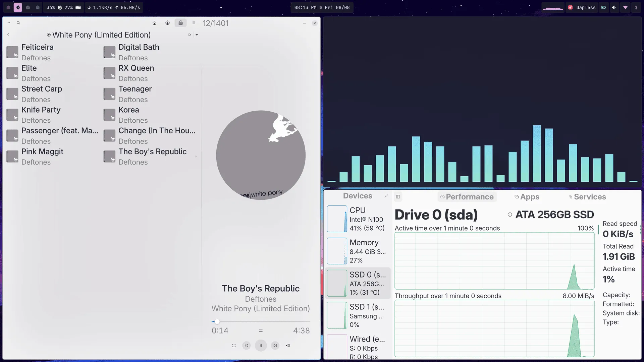Click the Throughput graph
This screenshot has width=644, height=362.
click(x=494, y=328)
